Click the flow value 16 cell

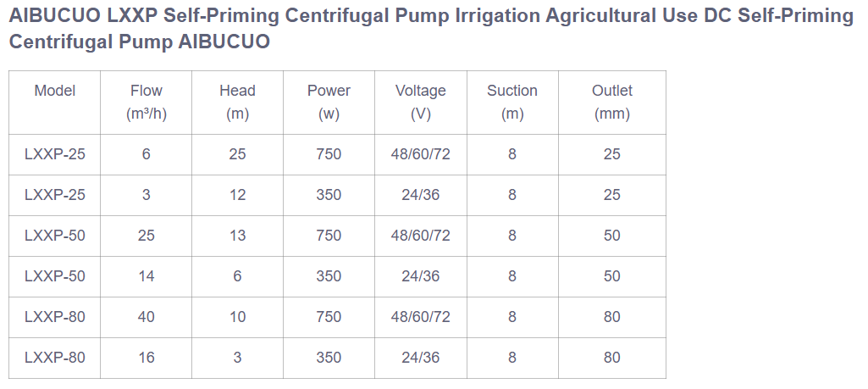click(x=147, y=358)
